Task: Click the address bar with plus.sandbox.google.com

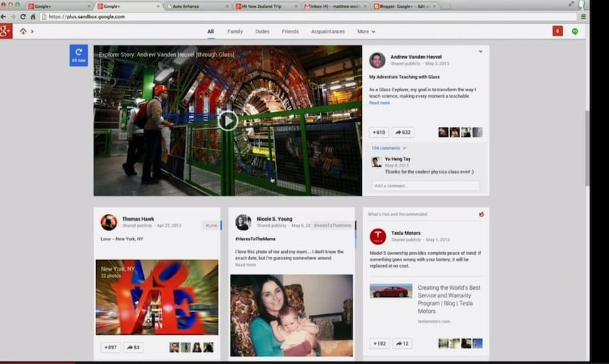Action: (x=308, y=16)
